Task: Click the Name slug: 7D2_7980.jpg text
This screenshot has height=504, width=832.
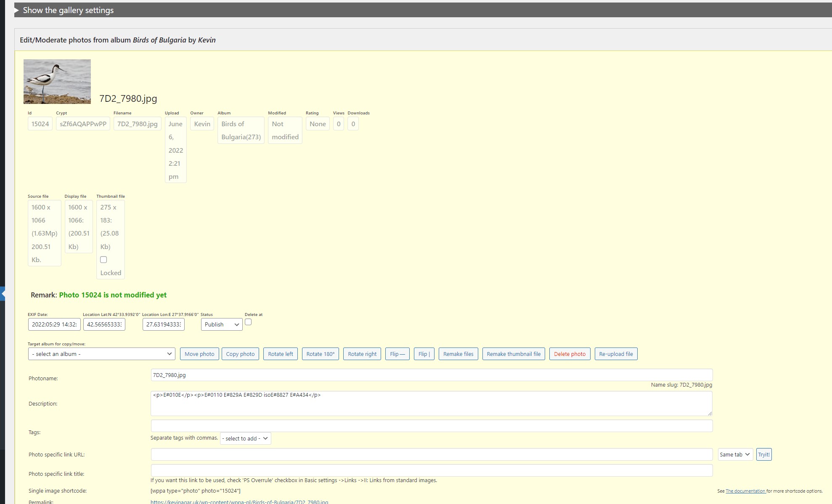Action: click(x=681, y=385)
